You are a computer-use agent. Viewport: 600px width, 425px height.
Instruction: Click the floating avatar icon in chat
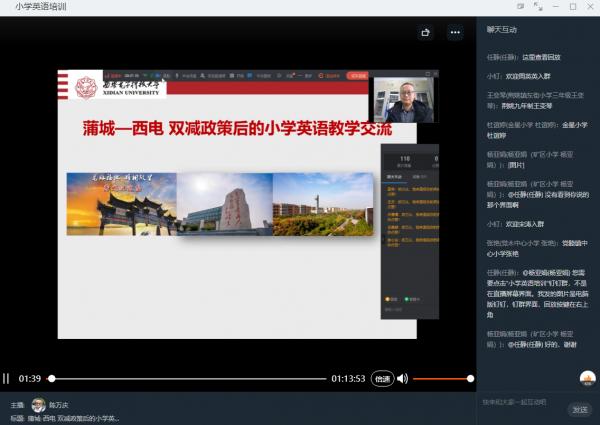(x=587, y=377)
